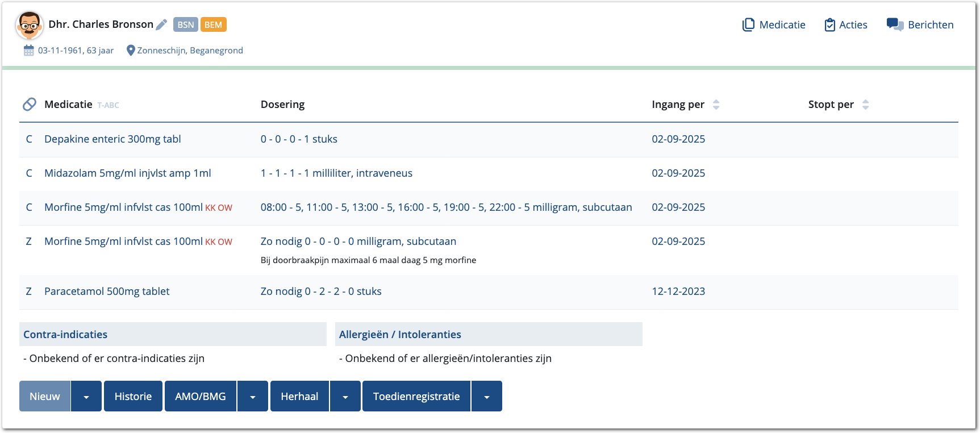Image resolution: width=980 pixels, height=433 pixels.
Task: Click the BSN badge
Action: (185, 24)
